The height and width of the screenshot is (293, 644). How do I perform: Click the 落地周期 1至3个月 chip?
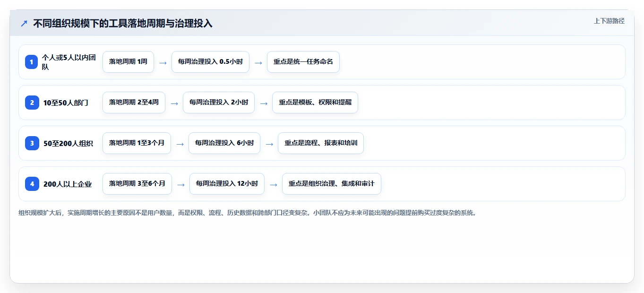click(137, 143)
